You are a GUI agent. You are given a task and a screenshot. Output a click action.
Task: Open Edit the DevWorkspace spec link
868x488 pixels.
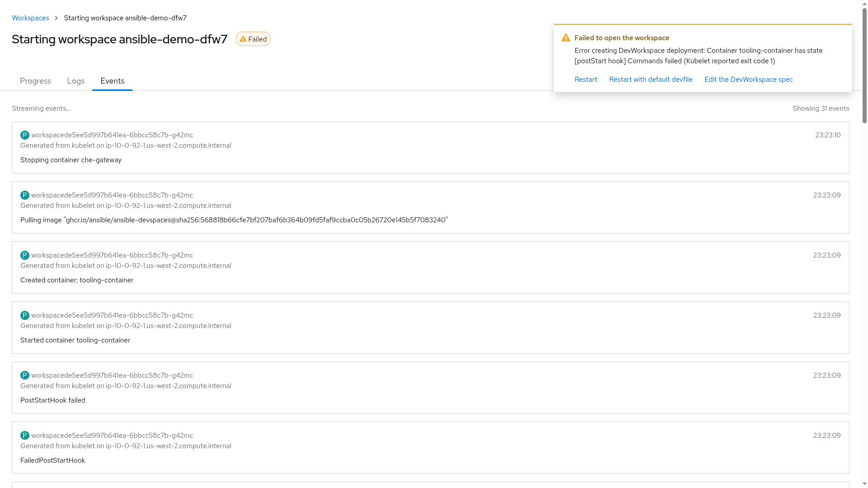tap(748, 80)
